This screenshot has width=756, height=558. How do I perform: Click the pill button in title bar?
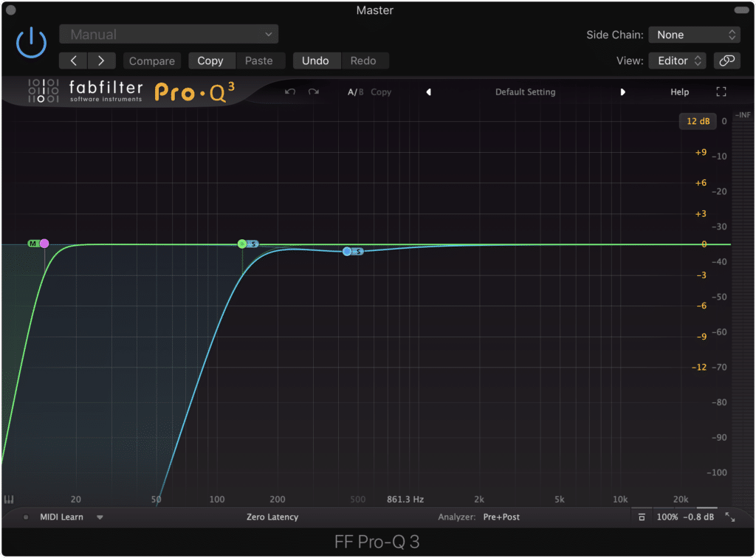pyautogui.click(x=741, y=10)
